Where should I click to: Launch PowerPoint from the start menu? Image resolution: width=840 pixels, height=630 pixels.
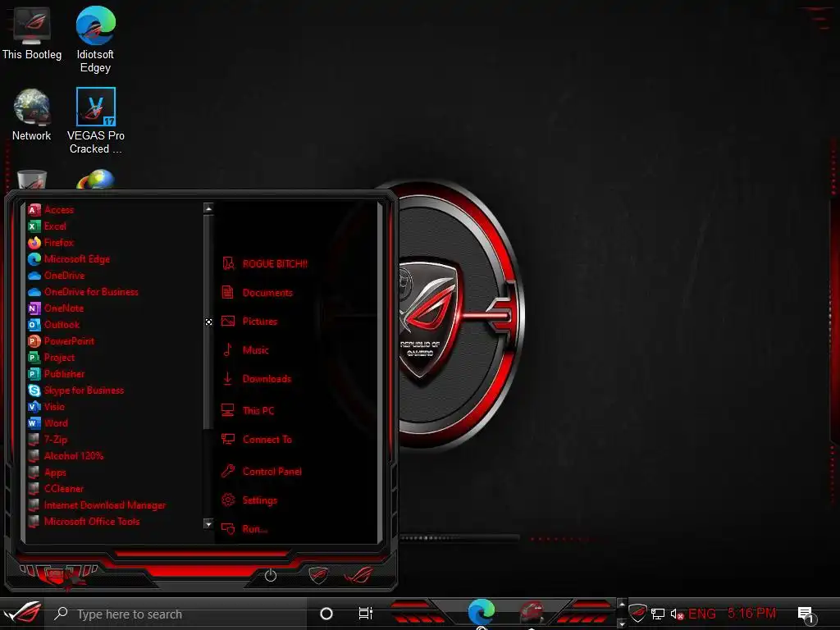pyautogui.click(x=61, y=341)
